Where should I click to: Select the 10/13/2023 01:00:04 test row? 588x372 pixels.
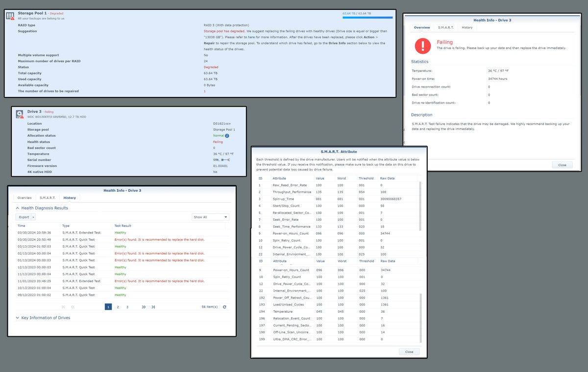click(122, 288)
